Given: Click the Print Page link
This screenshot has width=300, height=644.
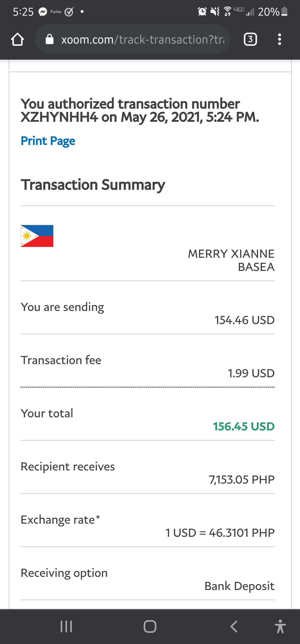Looking at the screenshot, I should 48,141.
